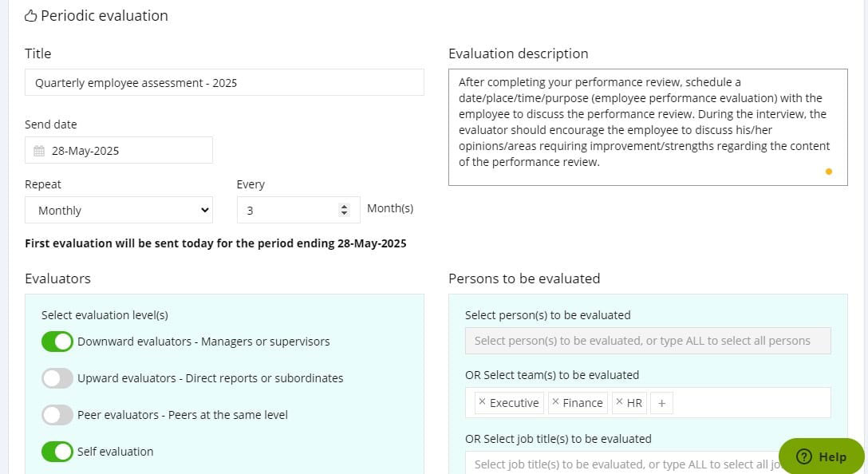Screen dimensions: 868x474
Task: Click the orange dot on evaluation description box
Action: (x=829, y=172)
